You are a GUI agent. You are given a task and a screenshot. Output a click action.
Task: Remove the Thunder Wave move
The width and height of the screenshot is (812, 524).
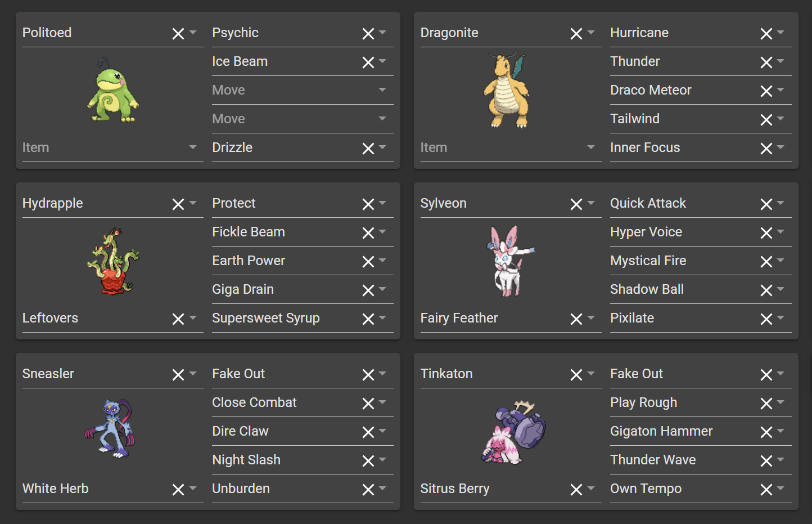pos(766,461)
